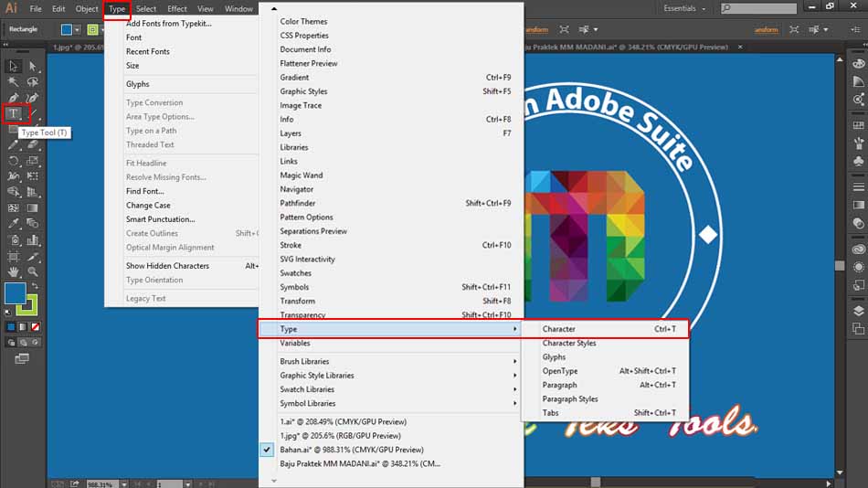Enable Draw Normal mode
The width and height of the screenshot is (868, 488).
(x=11, y=343)
